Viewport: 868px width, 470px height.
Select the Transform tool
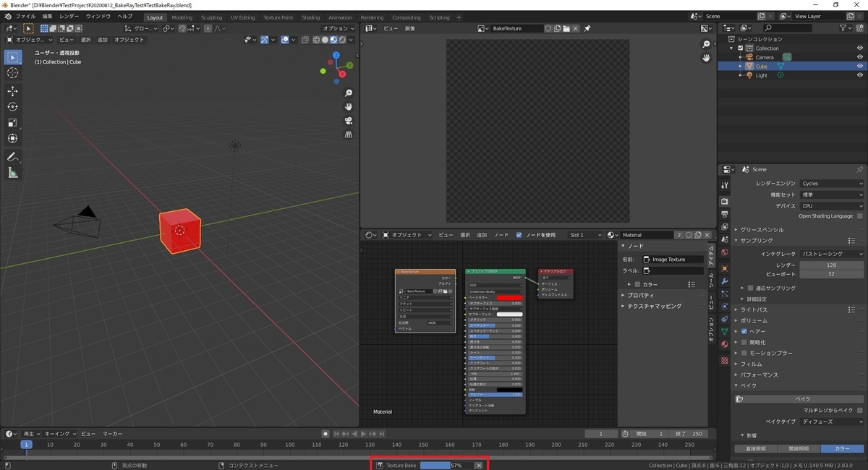tap(12, 139)
